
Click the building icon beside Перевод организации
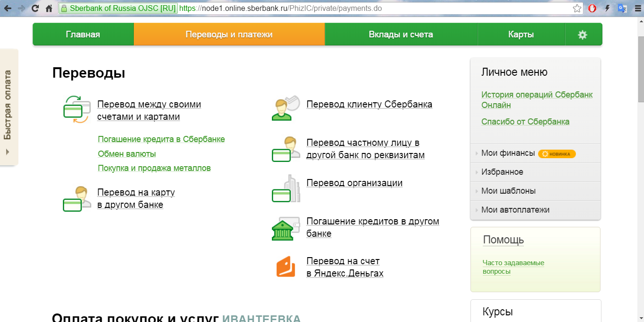point(286,188)
